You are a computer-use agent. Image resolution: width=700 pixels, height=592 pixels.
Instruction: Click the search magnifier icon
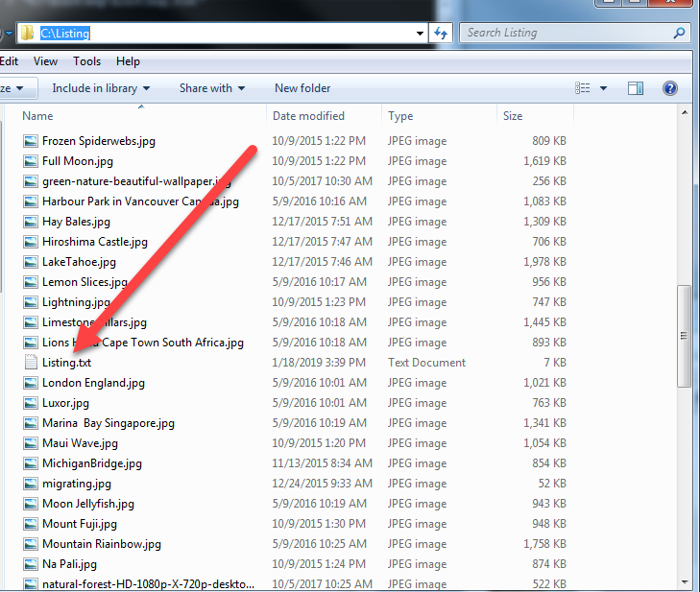point(680,33)
